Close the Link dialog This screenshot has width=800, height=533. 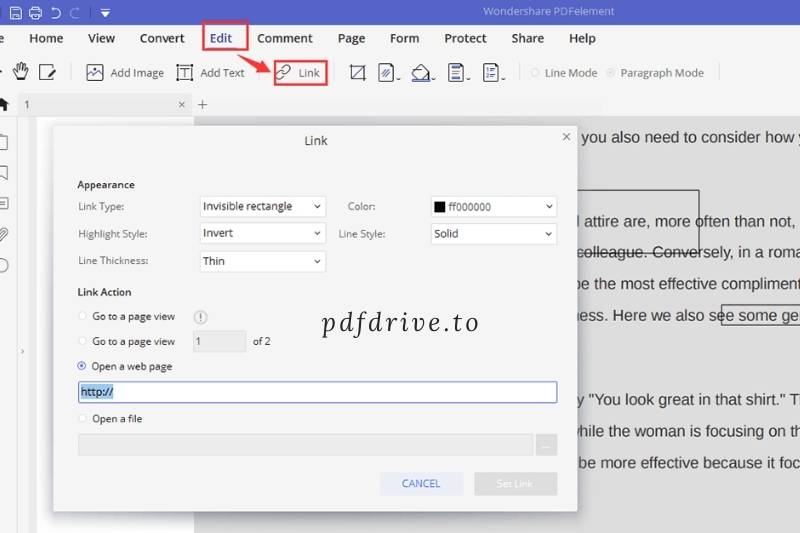[566, 137]
